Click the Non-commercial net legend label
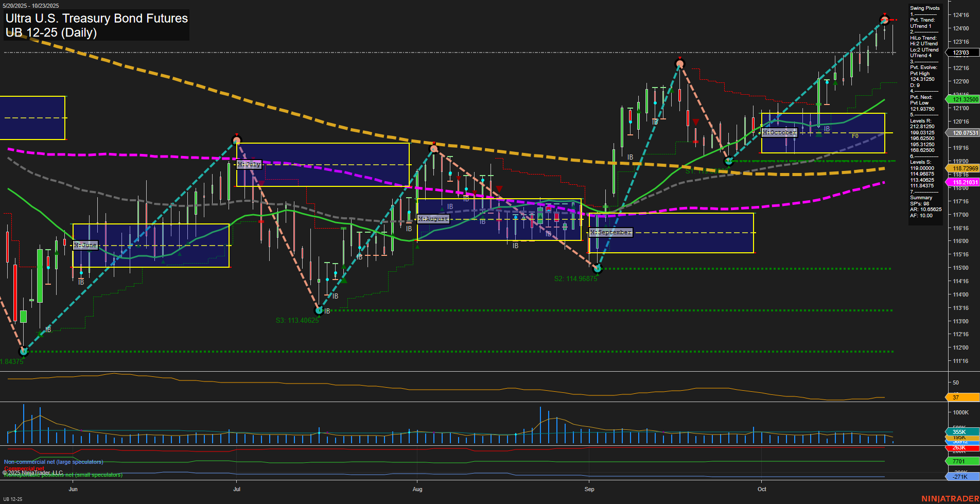 pos(54,462)
